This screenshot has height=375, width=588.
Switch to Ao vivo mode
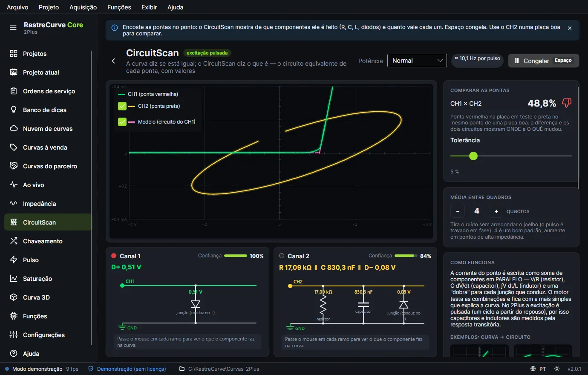(48, 185)
